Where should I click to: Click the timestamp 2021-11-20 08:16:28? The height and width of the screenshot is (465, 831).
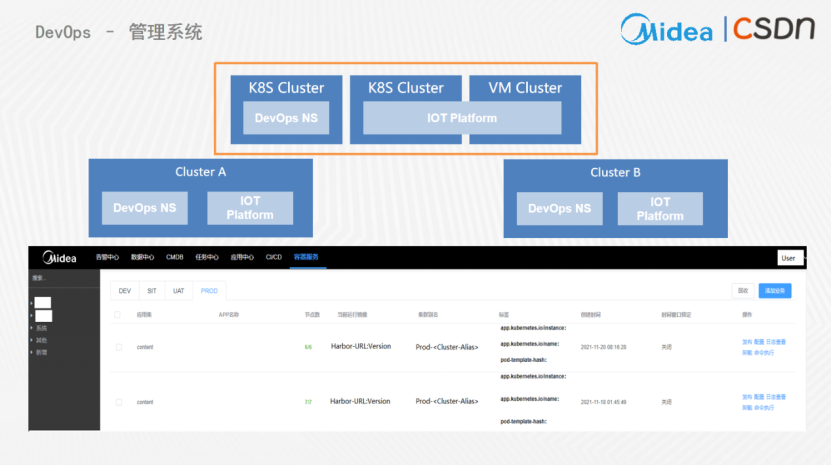click(603, 347)
